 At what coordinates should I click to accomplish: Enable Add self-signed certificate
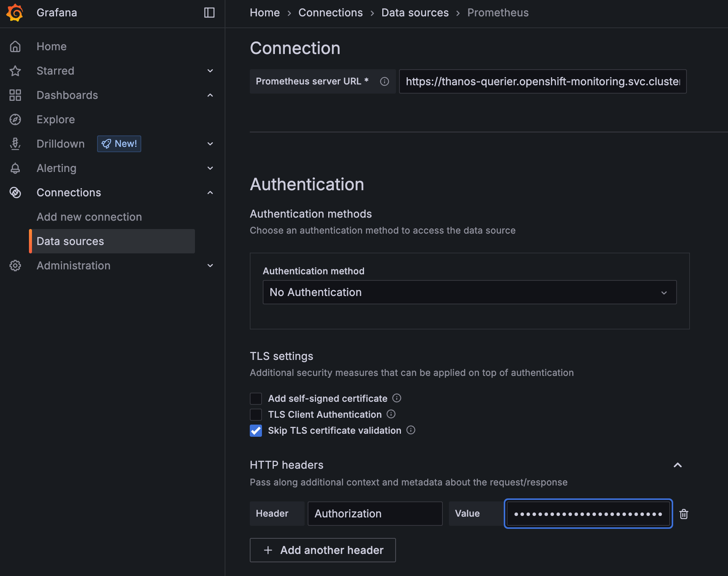[x=255, y=398]
